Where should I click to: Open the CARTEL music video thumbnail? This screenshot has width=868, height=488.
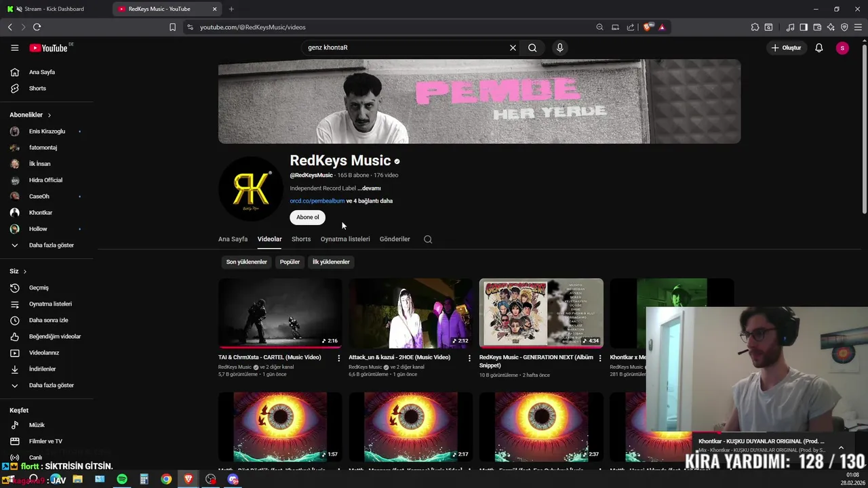point(280,313)
